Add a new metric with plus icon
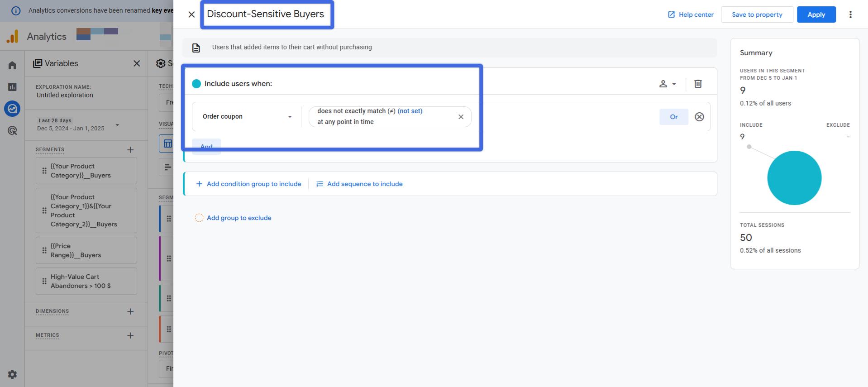The image size is (868, 387). (130, 335)
